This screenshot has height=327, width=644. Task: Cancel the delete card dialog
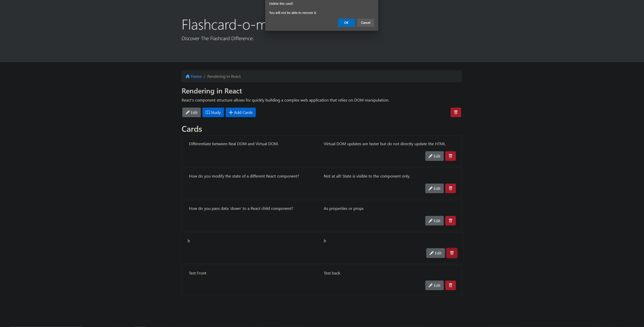(365, 22)
